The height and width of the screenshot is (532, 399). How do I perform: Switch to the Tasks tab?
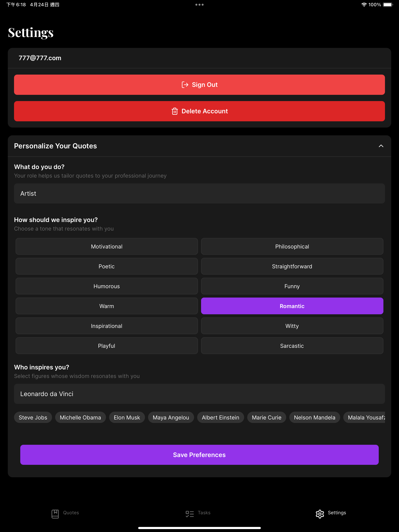204,513
